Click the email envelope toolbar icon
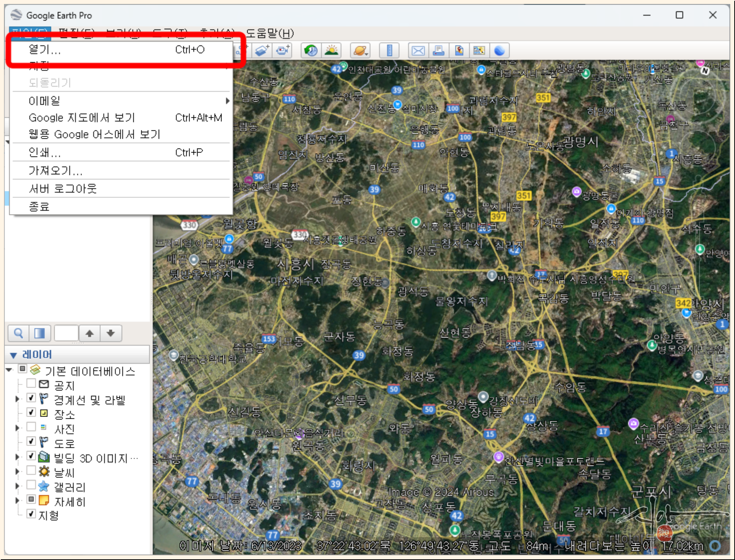The image size is (735, 560). pyautogui.click(x=418, y=50)
